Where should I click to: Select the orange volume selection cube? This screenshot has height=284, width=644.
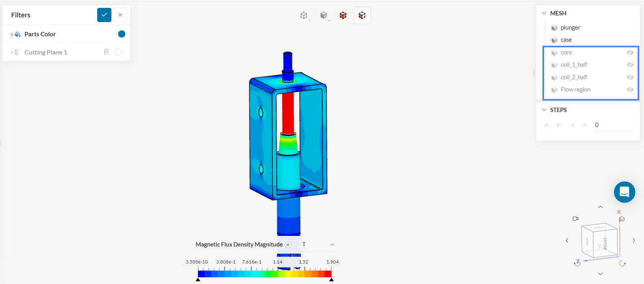coord(343,15)
